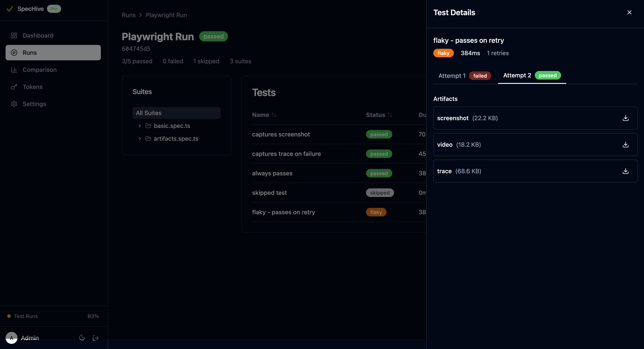Expand the artifacts.spec.ts suite
The width and height of the screenshot is (644, 349).
click(x=140, y=138)
